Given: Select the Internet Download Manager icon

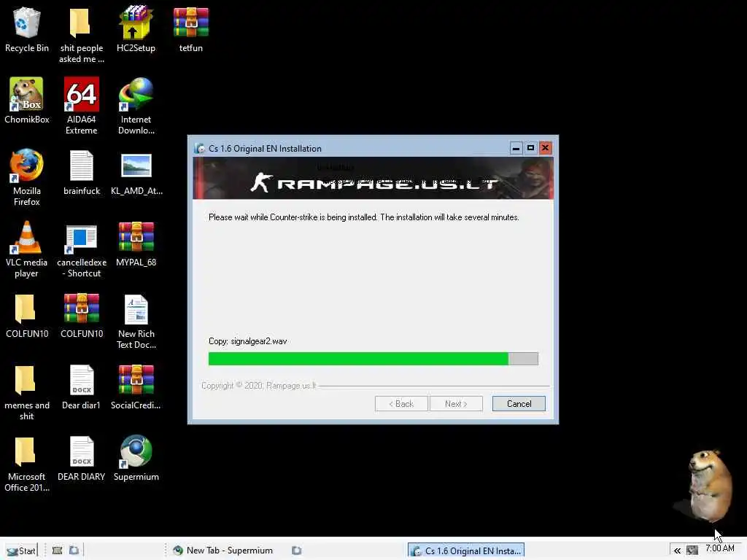Looking at the screenshot, I should [x=136, y=106].
